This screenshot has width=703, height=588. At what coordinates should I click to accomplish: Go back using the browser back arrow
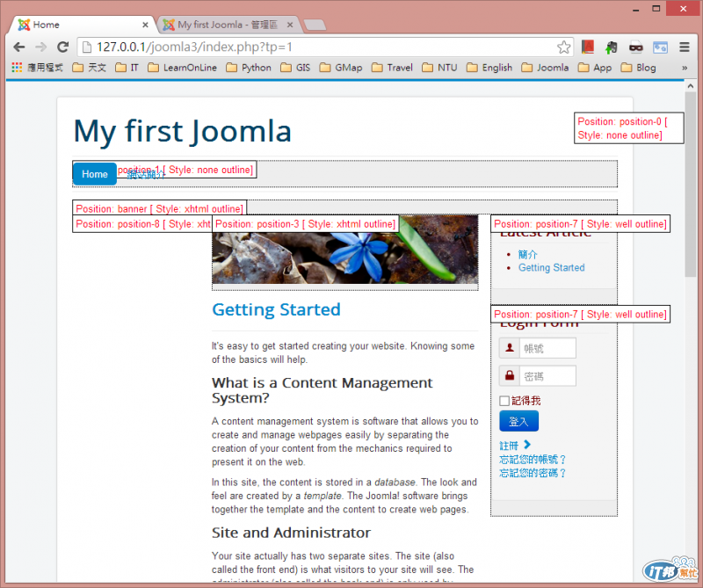pyautogui.click(x=18, y=47)
